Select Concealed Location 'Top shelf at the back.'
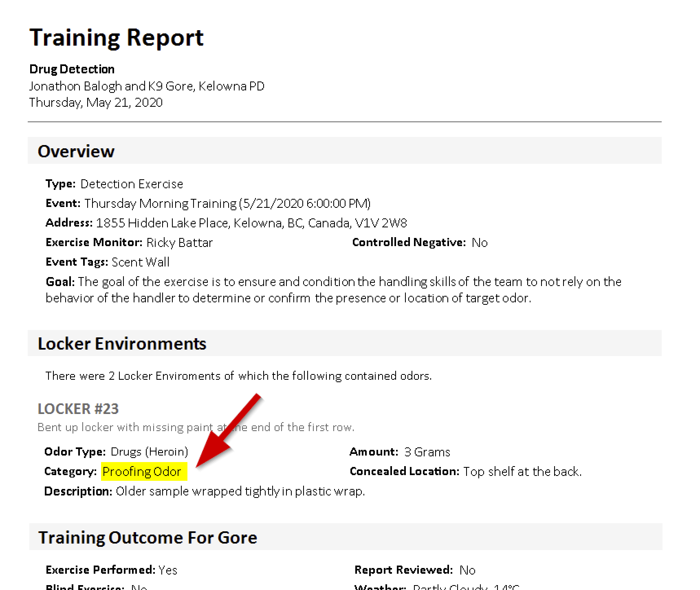Screen dimensions: 700x590 point(522,471)
